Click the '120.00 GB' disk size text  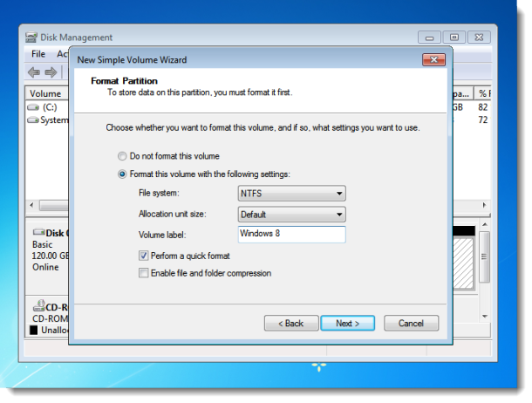point(51,256)
